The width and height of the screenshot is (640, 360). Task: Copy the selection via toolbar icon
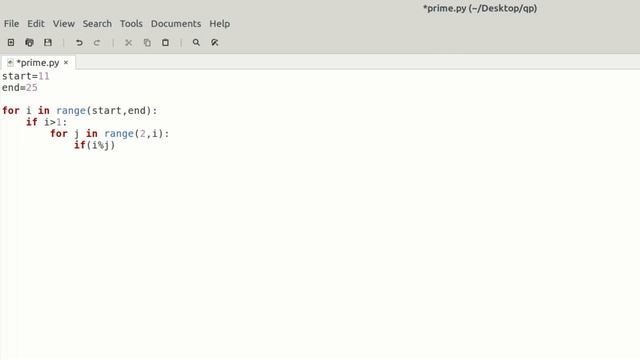(147, 42)
